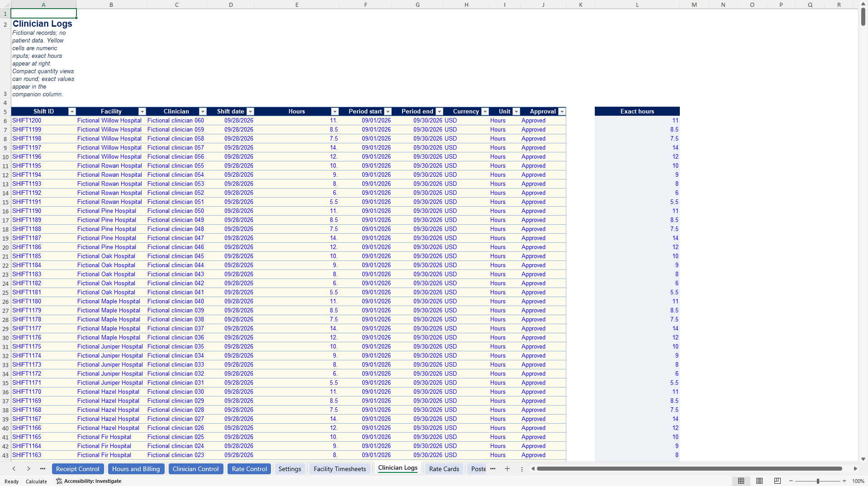Switch to Page Break Preview icon
Screen dimensions: 868x486
click(778, 481)
